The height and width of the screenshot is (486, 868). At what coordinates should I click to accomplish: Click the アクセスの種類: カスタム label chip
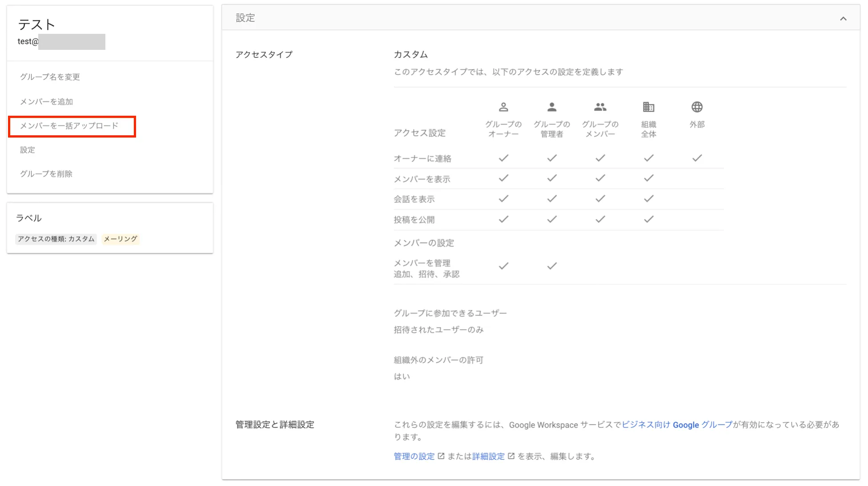(56, 239)
